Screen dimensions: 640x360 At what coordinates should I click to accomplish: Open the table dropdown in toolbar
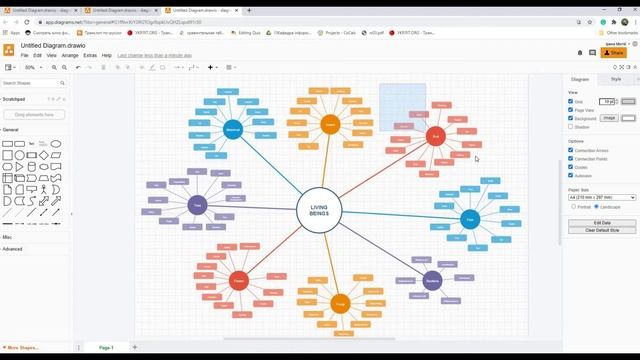[231, 67]
